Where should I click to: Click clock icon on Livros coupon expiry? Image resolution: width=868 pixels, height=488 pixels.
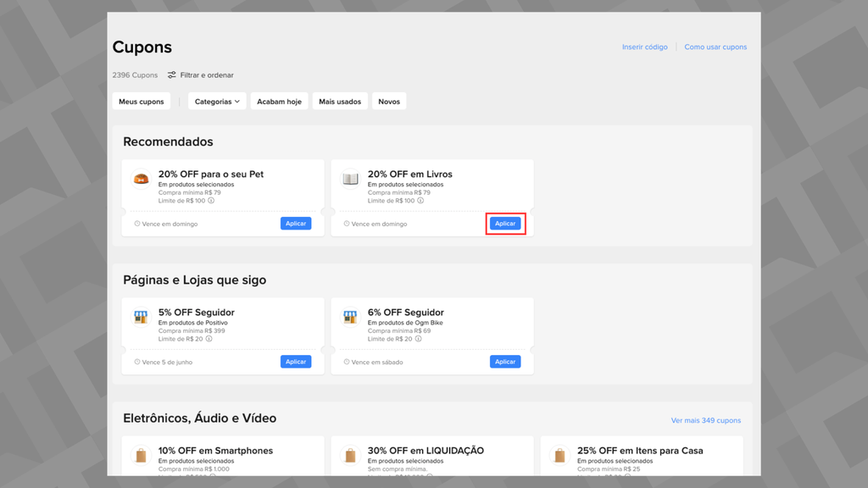[x=347, y=224]
